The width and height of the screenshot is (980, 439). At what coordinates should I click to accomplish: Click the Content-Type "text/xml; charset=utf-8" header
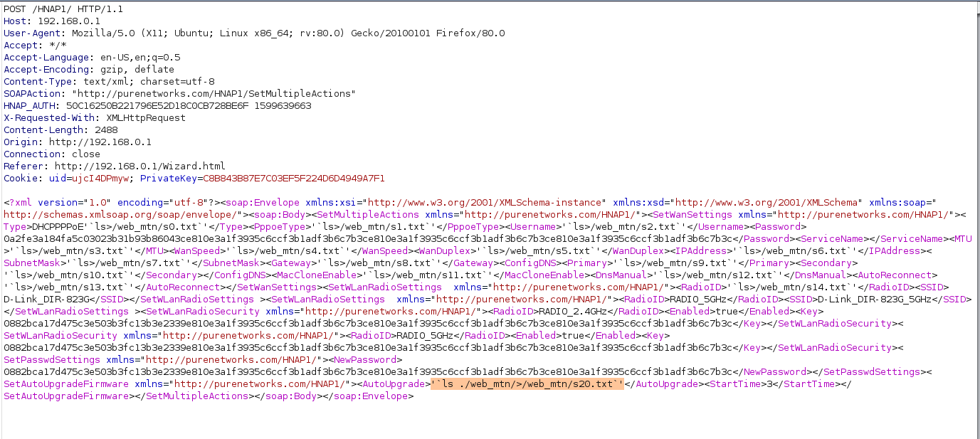(109, 81)
